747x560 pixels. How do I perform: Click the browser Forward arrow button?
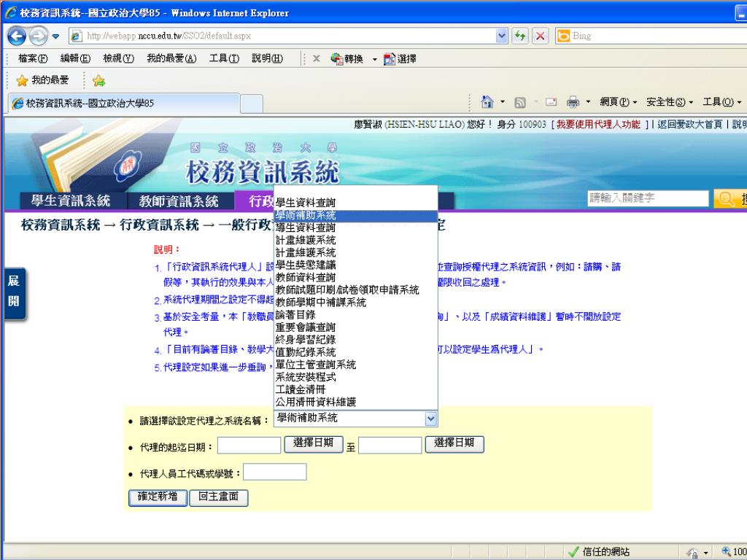click(x=38, y=36)
